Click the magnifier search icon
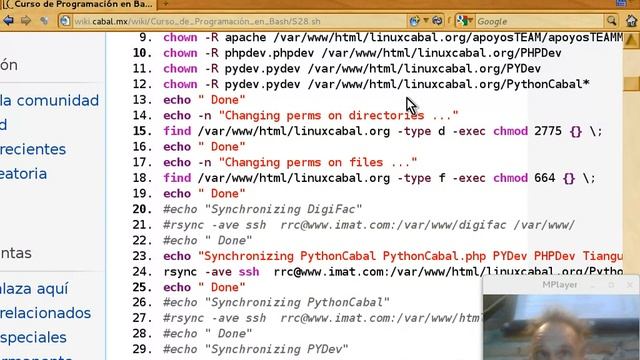The height and width of the screenshot is (360, 640). pyautogui.click(x=611, y=21)
